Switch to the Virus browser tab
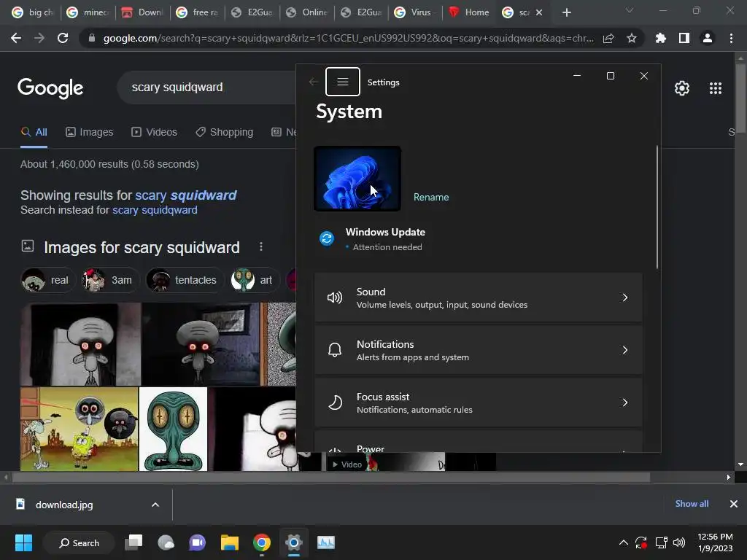Image resolution: width=747 pixels, height=560 pixels. [414, 12]
